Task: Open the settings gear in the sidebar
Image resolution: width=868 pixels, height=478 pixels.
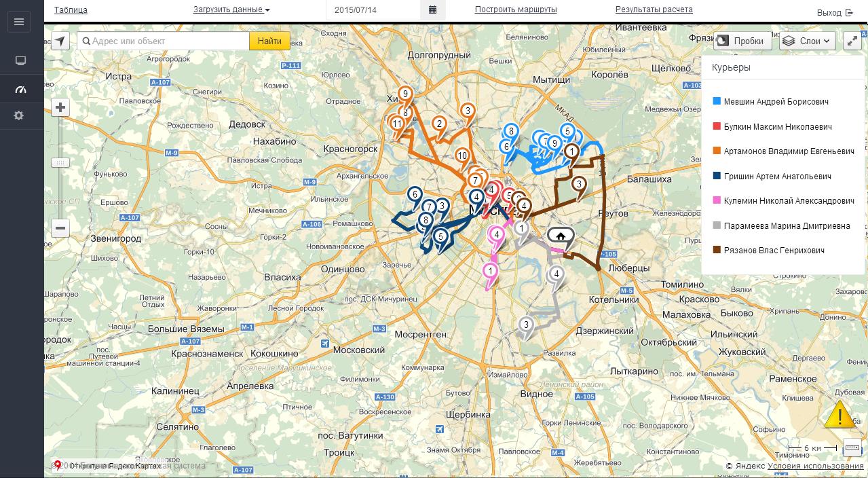Action: pos(19,115)
